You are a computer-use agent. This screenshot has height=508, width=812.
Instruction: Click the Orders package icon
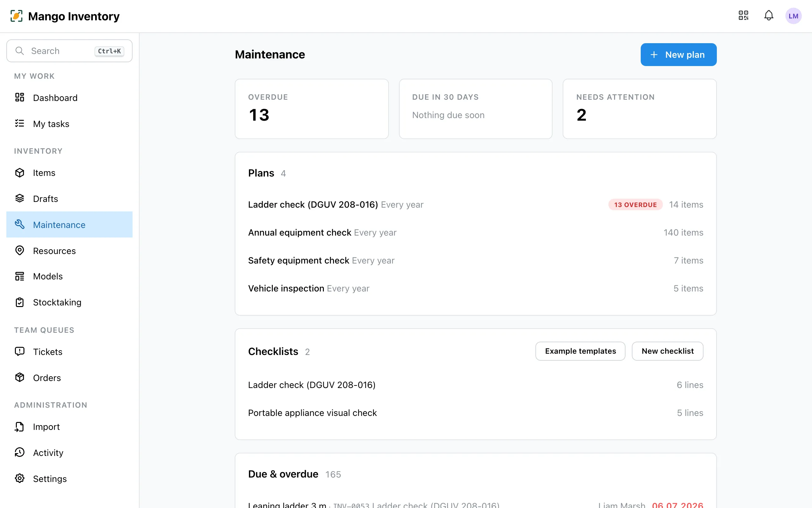pos(20,377)
